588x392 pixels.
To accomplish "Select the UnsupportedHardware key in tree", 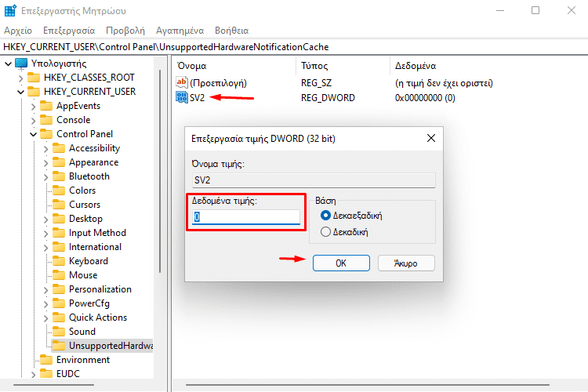I will tap(102, 346).
